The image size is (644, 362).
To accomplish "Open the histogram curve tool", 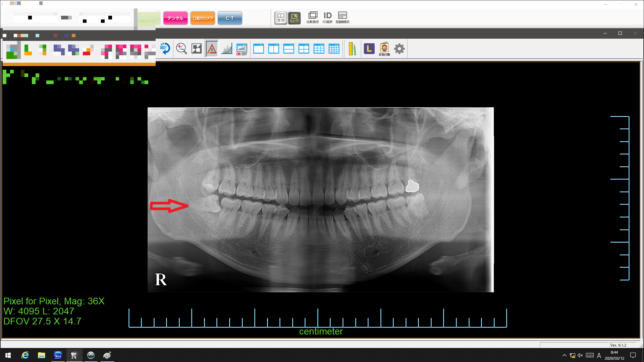I will 227,49.
